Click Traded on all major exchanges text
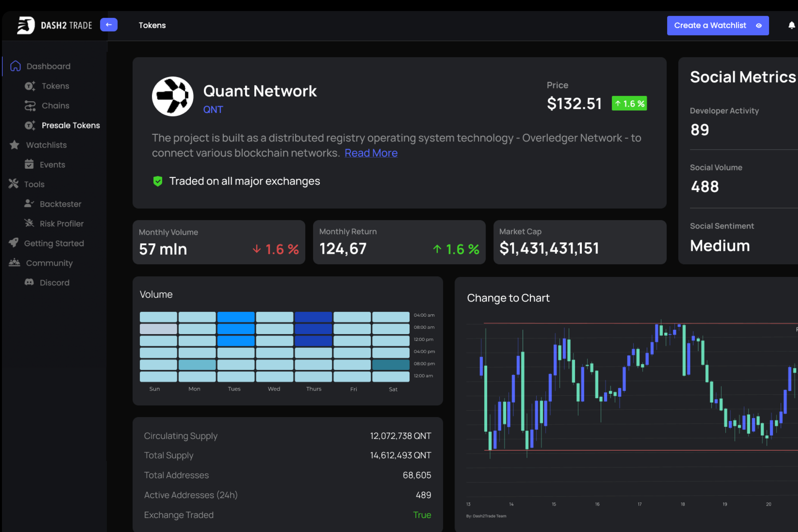The image size is (798, 532). tap(244, 181)
